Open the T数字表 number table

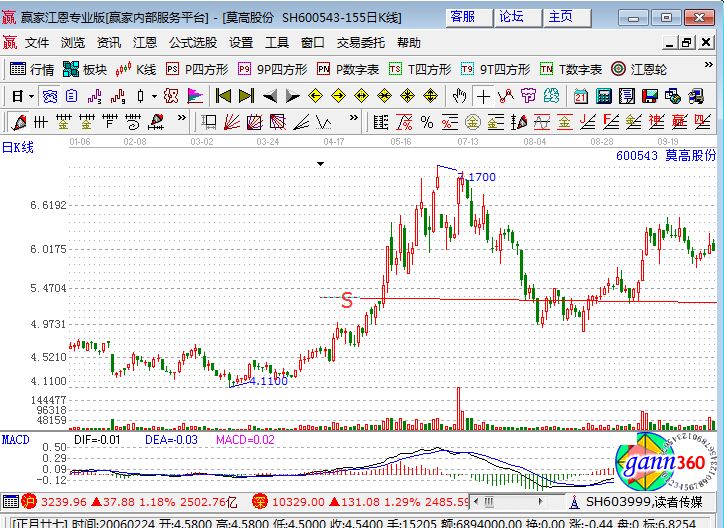click(571, 69)
